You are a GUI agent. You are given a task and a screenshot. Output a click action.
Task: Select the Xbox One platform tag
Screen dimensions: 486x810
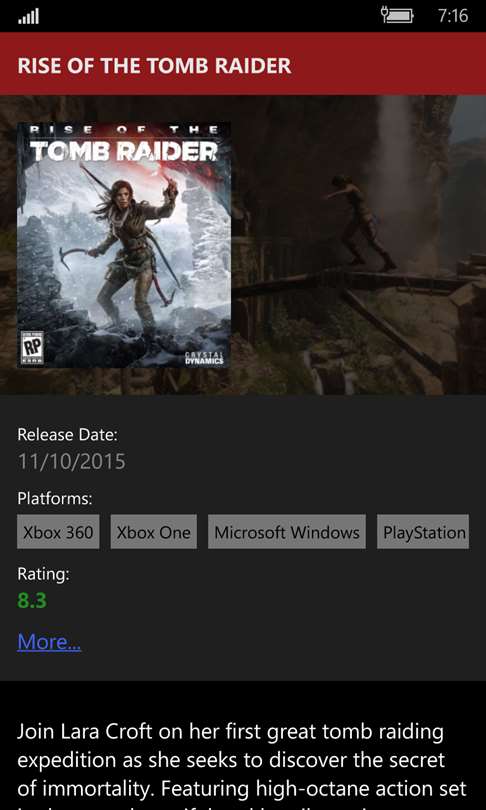point(153,532)
